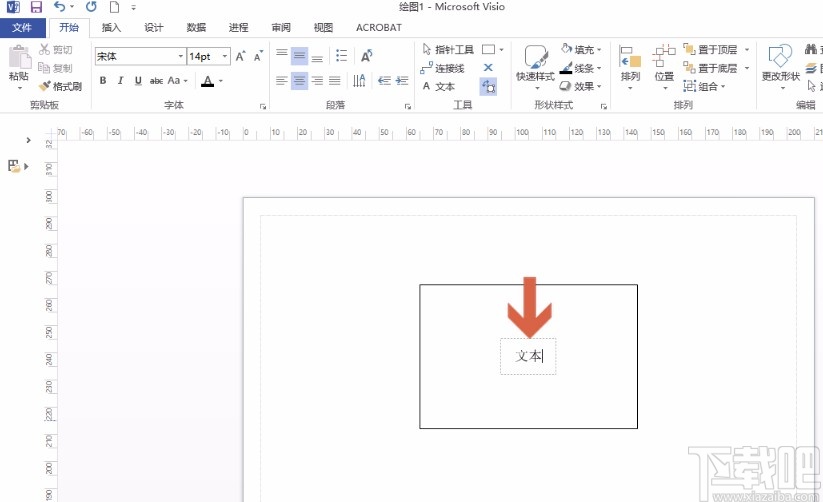Open the 14pt font size dropdown
Viewport: 823px width, 502px height.
coord(225,56)
